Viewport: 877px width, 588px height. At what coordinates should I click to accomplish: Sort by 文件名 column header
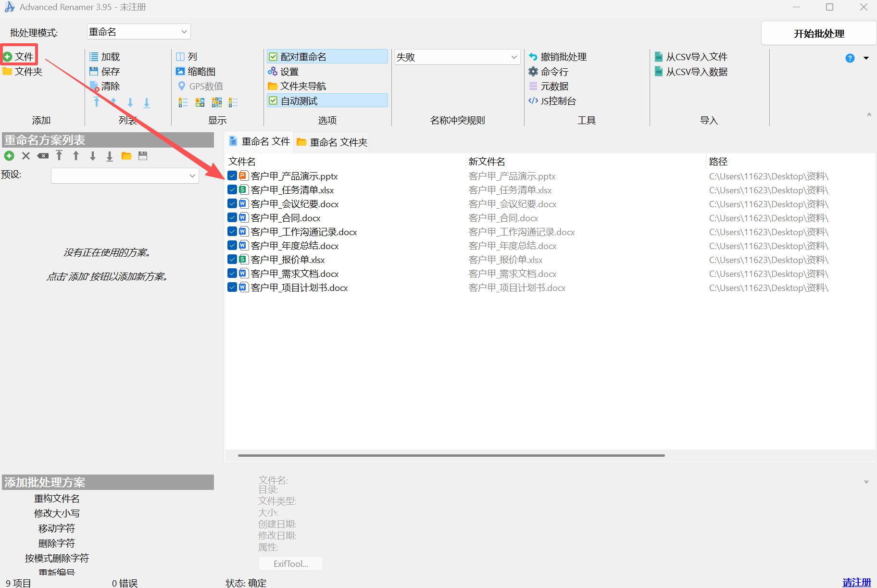345,162
